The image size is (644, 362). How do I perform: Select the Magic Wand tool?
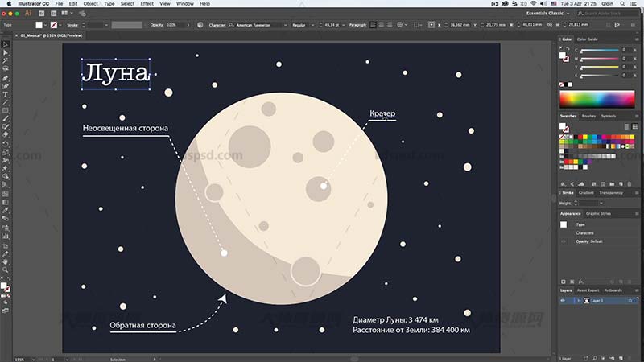click(x=6, y=61)
